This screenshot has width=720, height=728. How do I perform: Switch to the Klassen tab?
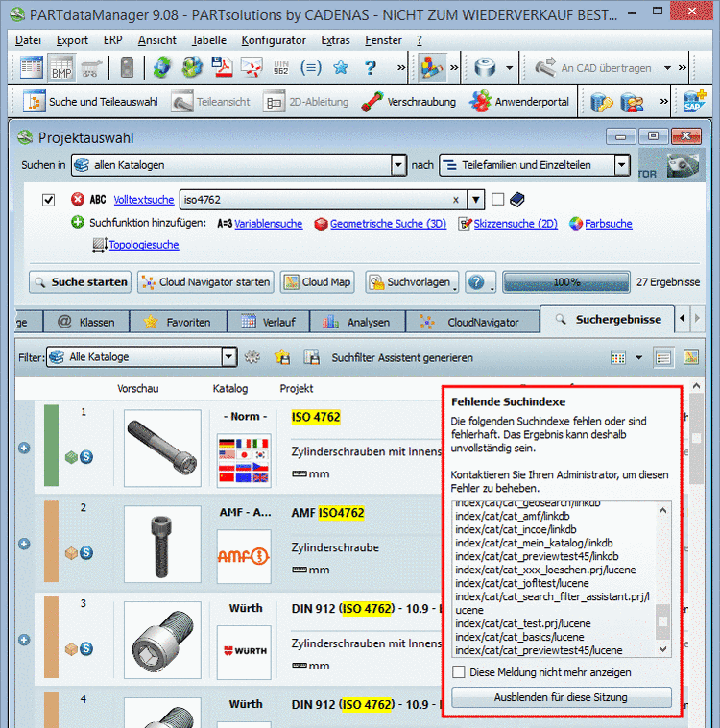[86, 322]
